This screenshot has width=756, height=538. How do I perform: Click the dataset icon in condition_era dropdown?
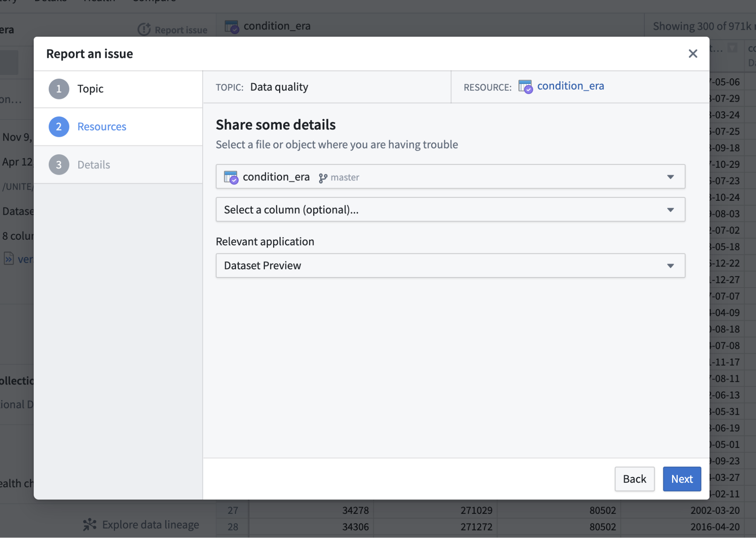point(231,177)
